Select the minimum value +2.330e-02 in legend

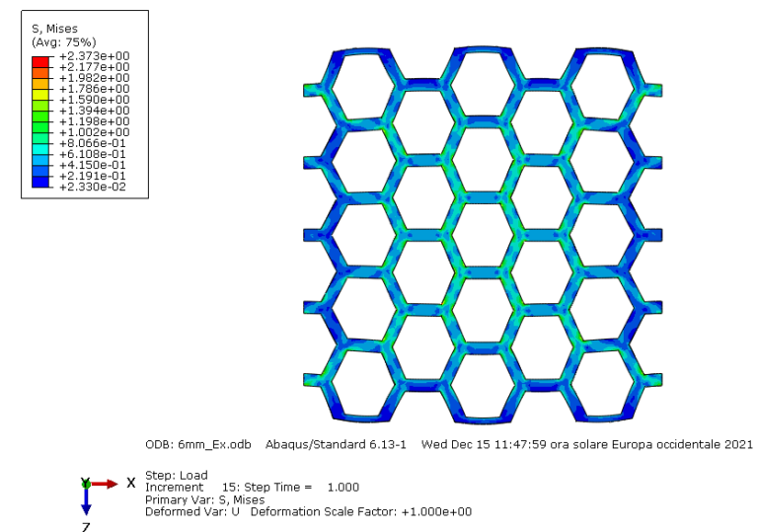95,187
